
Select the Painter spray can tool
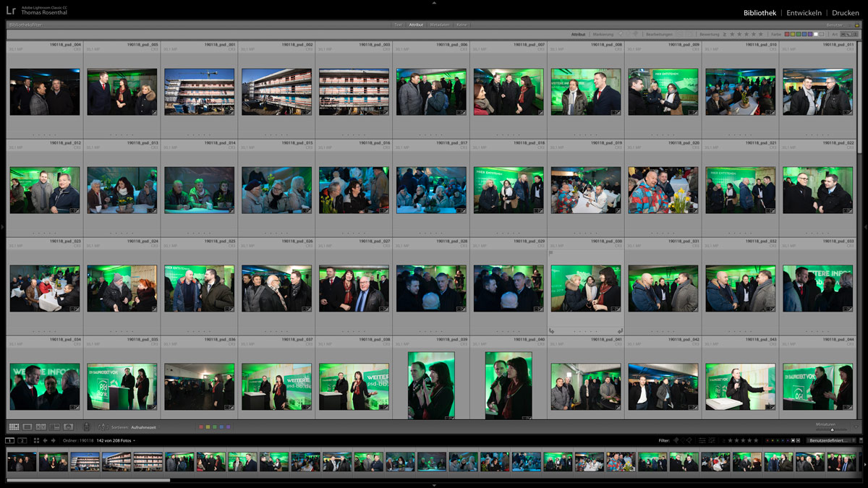tap(87, 427)
